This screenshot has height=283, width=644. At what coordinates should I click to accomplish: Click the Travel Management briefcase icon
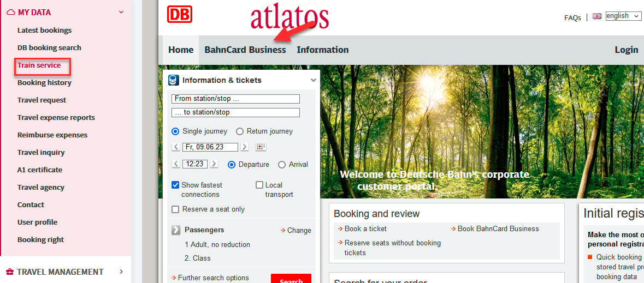tap(10, 272)
